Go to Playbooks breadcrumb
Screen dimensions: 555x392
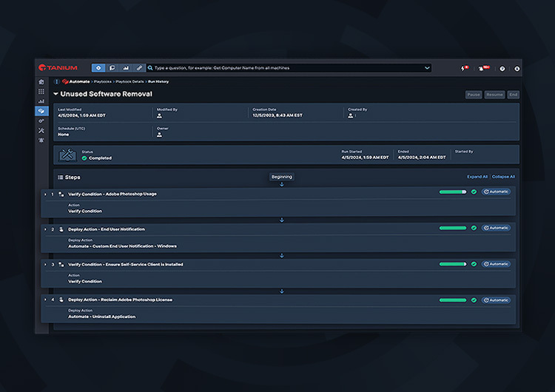(103, 81)
